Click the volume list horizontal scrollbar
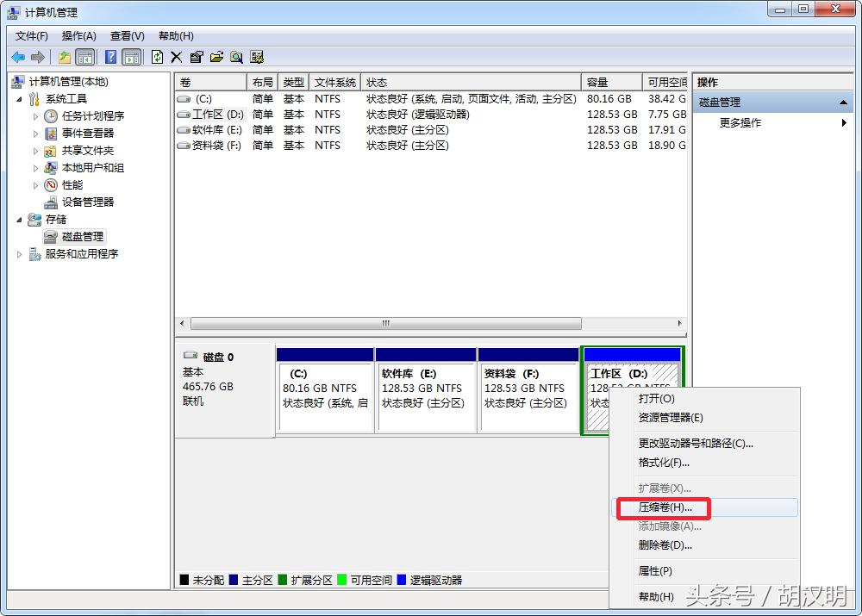The width and height of the screenshot is (862, 616). [x=385, y=324]
